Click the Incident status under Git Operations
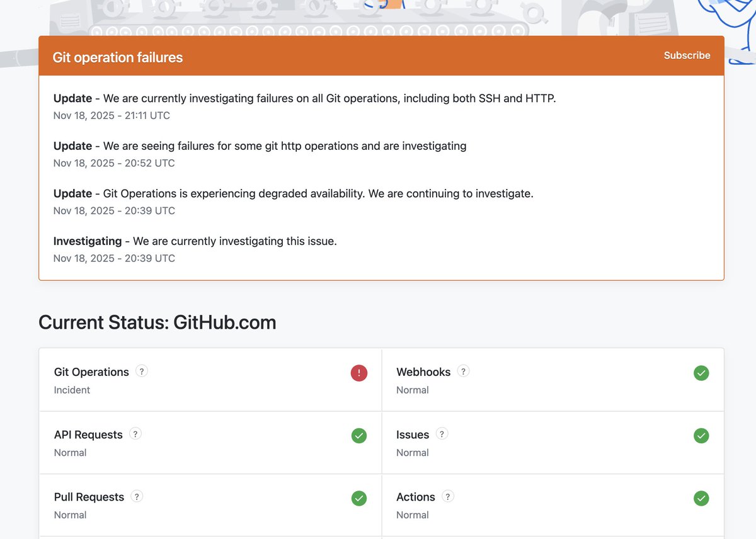756x539 pixels. [x=72, y=390]
